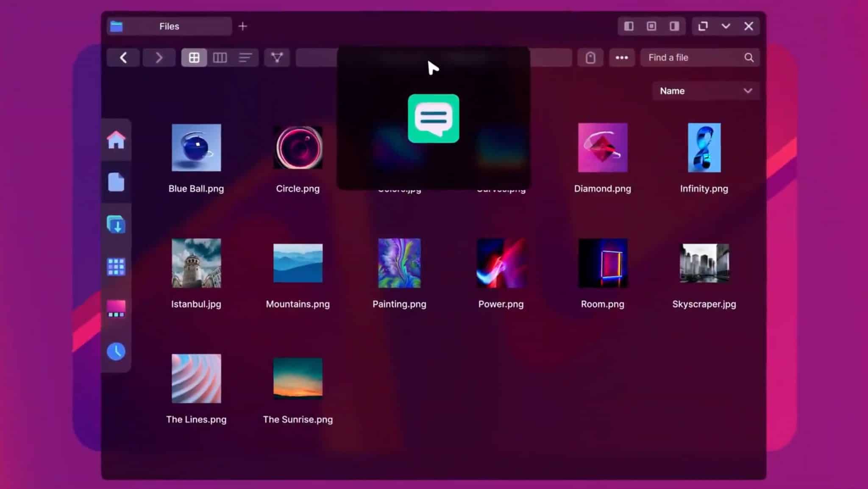Switch to grid view in the toolbar
Image resolution: width=868 pixels, height=489 pixels.
tap(194, 58)
